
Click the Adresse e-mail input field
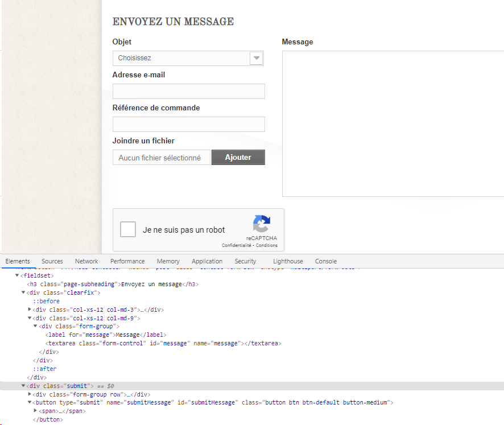189,91
